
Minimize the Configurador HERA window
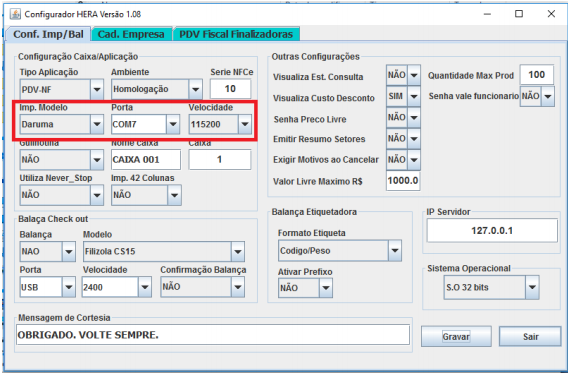point(487,14)
